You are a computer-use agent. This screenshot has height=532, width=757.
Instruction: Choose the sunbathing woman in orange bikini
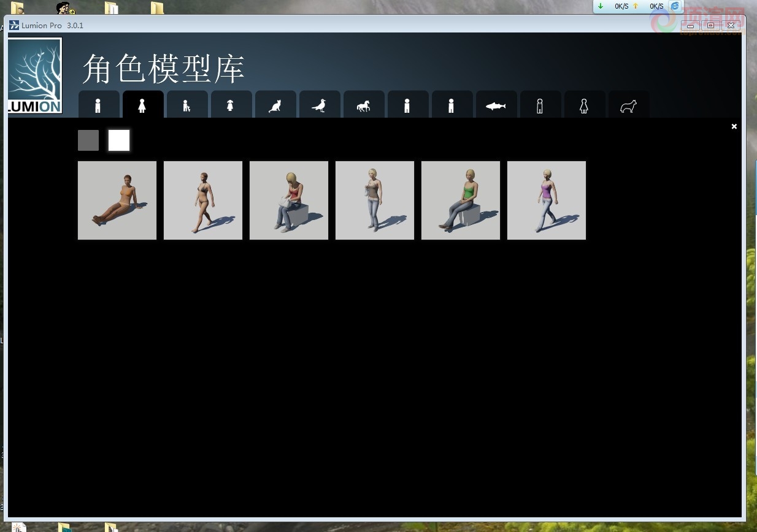coord(117,200)
